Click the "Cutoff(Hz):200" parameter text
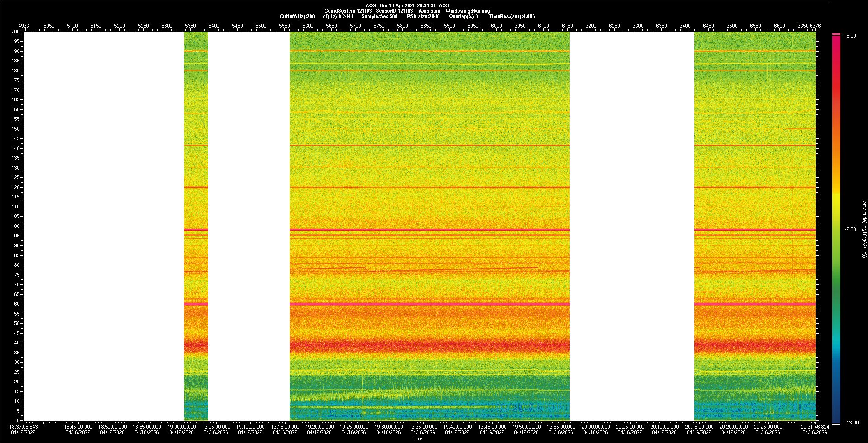Screen dimensions: 868x443 297,16
